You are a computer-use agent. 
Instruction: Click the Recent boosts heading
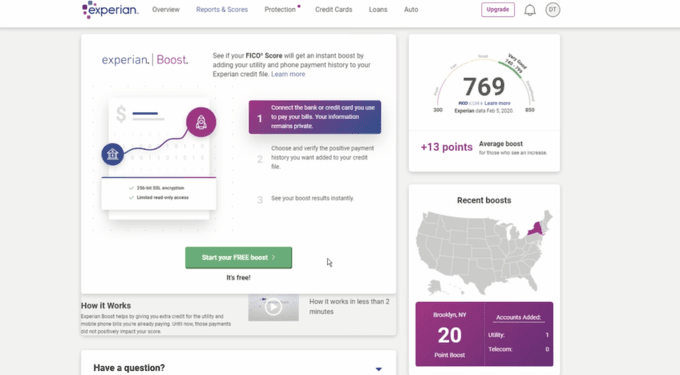484,200
